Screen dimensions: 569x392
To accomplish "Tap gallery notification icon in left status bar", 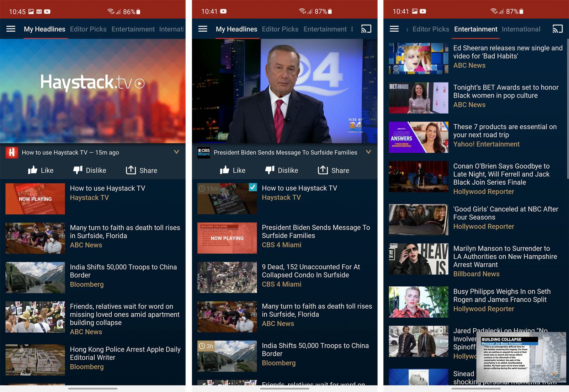I will click(x=31, y=11).
